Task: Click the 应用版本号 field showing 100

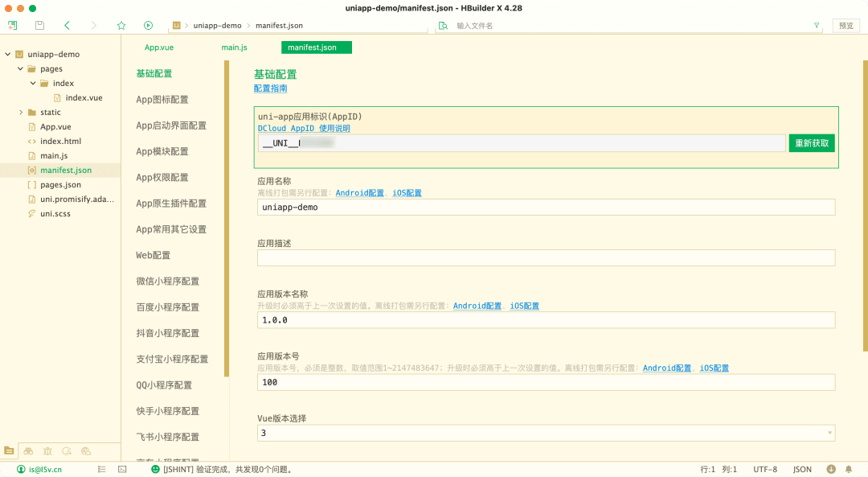Action: click(546, 382)
